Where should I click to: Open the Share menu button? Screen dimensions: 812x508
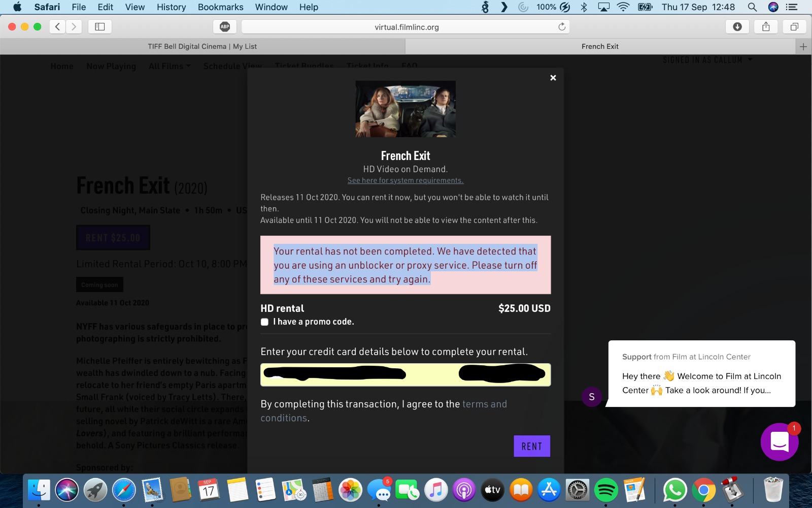pos(766,27)
